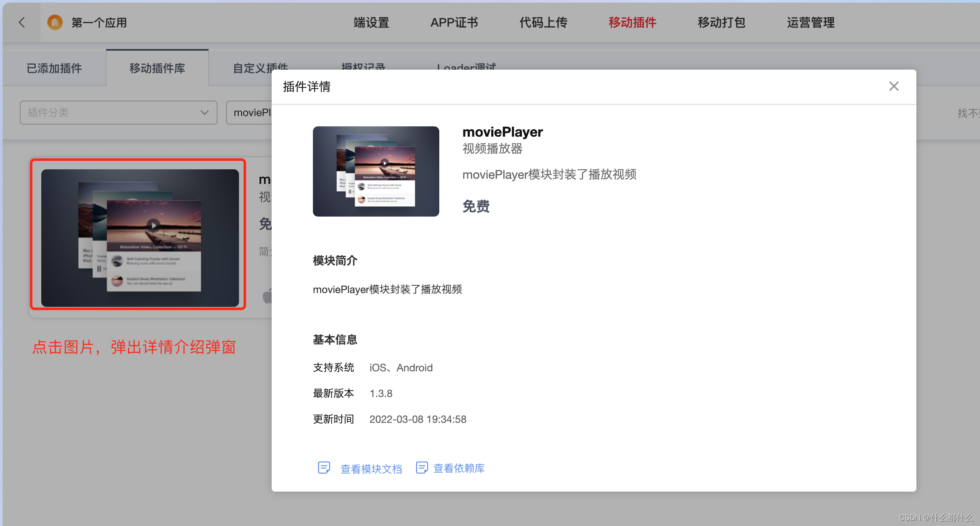
Task: Click the 插件分类 dropdown chevron arrow
Action: pos(205,113)
